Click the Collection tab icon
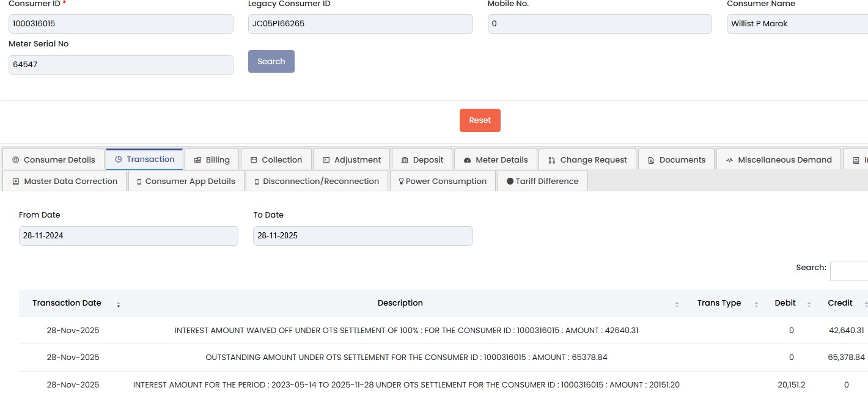868x393 pixels. tap(254, 160)
